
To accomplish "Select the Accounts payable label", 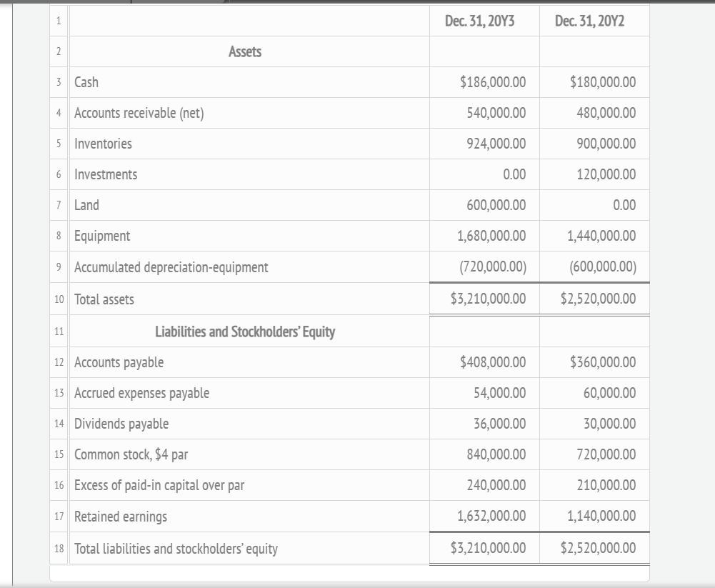I will 119,362.
